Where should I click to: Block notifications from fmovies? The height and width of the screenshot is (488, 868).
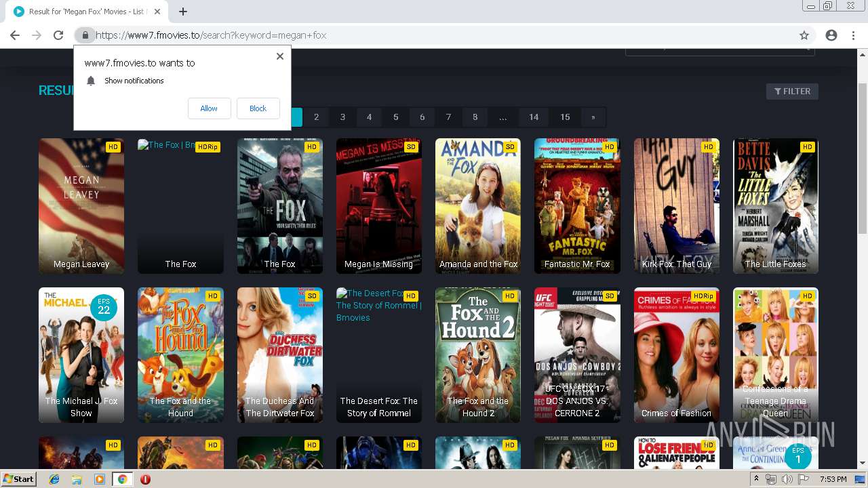pos(258,108)
